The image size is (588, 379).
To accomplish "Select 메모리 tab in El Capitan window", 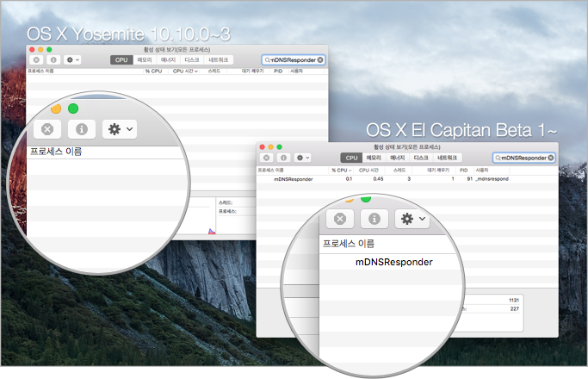I will pyautogui.click(x=374, y=158).
